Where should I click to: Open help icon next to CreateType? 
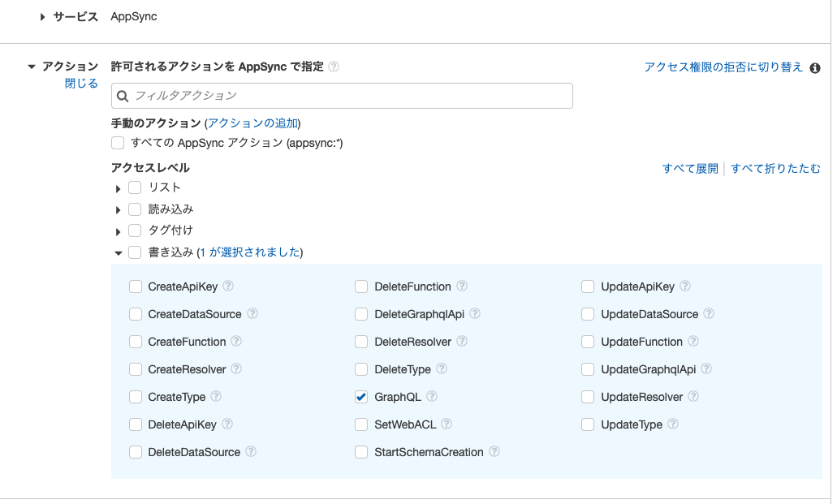216,397
